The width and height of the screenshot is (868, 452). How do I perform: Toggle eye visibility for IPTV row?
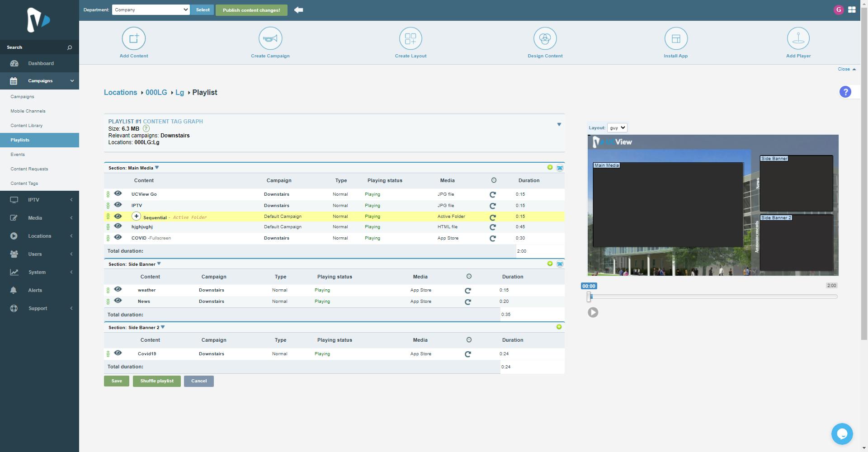(x=118, y=205)
